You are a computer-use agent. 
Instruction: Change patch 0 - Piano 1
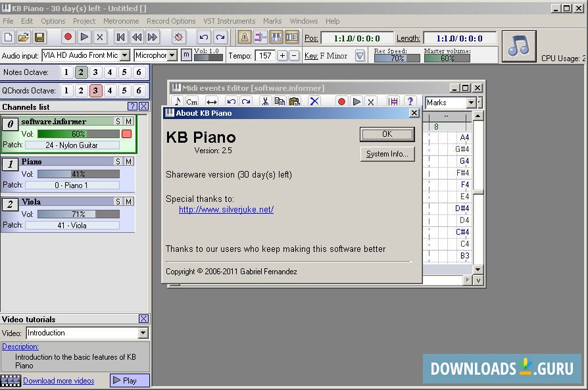coord(72,185)
